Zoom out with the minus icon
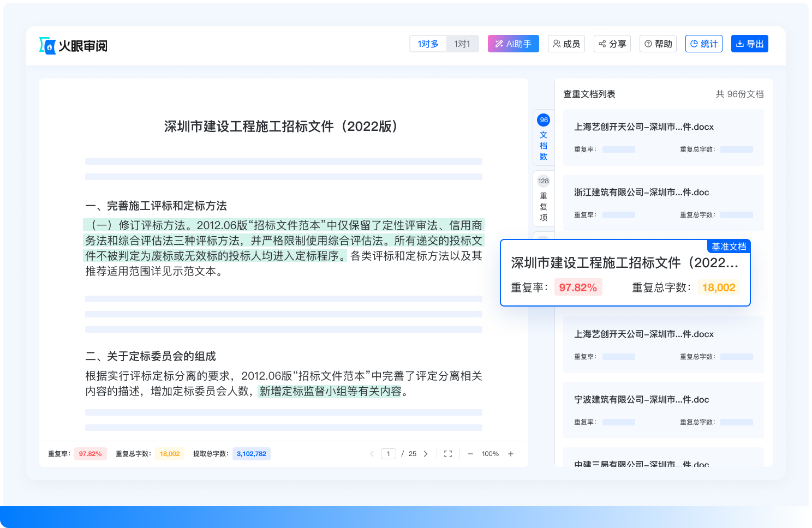Screen dimensions: 812x528 (x=470, y=454)
